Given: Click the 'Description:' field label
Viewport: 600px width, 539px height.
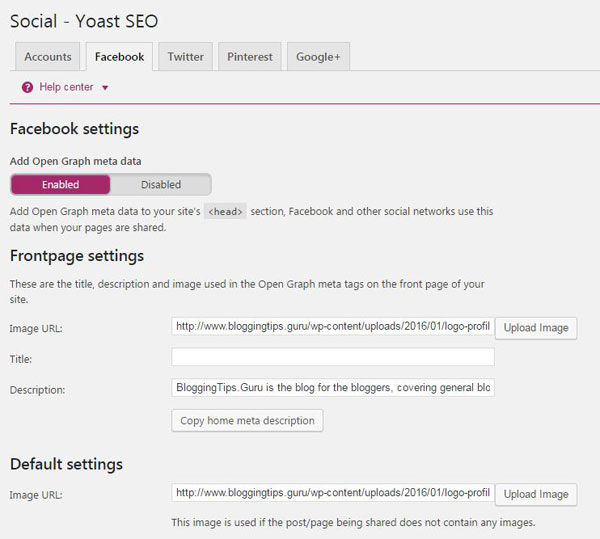Looking at the screenshot, I should [37, 390].
